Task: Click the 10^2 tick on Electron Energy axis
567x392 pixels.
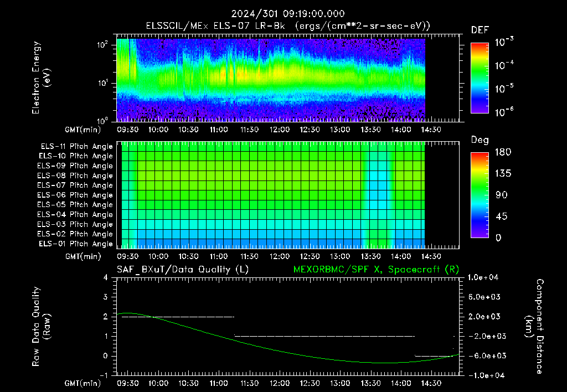Action: [102, 45]
